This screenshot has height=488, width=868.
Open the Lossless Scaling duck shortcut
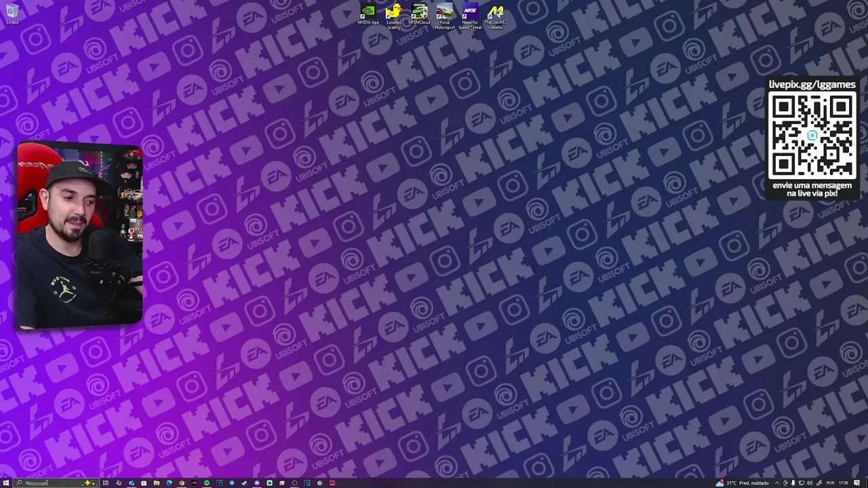pos(394,16)
